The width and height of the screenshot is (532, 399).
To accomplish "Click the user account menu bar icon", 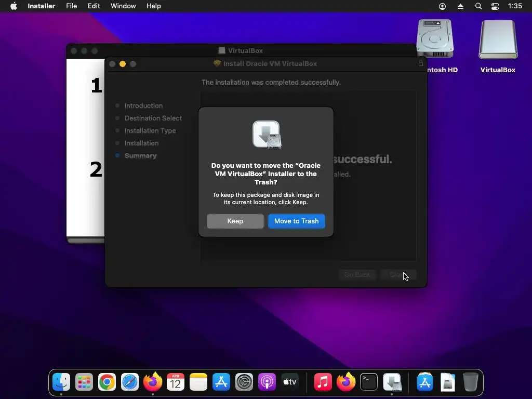I will click(443, 6).
